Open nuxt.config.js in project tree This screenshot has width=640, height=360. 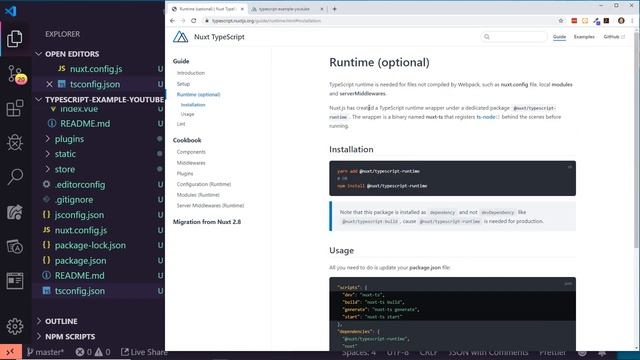(x=81, y=230)
